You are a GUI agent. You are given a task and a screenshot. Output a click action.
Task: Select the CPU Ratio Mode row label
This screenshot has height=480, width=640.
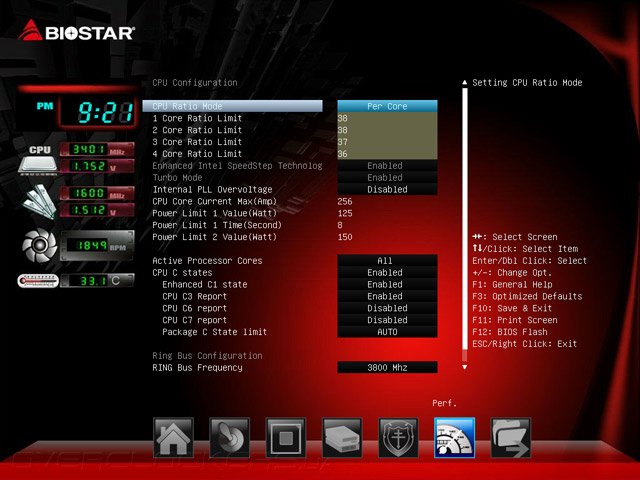coord(232,106)
